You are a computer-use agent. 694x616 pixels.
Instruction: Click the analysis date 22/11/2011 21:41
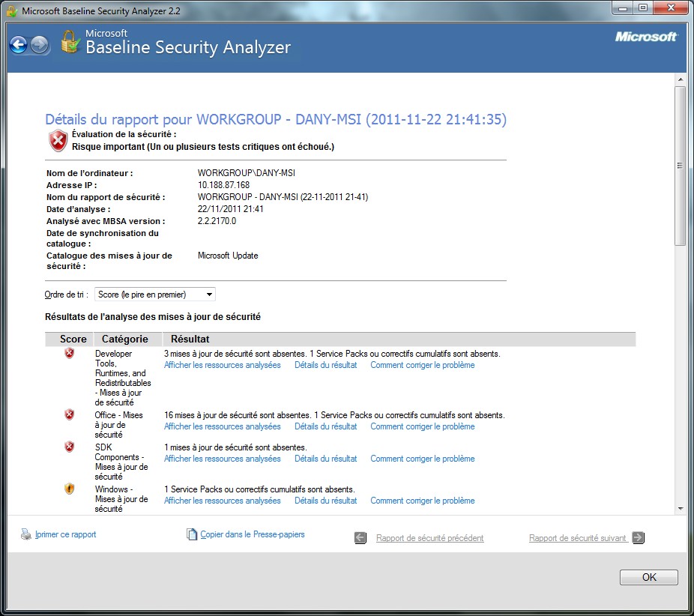[x=231, y=209]
